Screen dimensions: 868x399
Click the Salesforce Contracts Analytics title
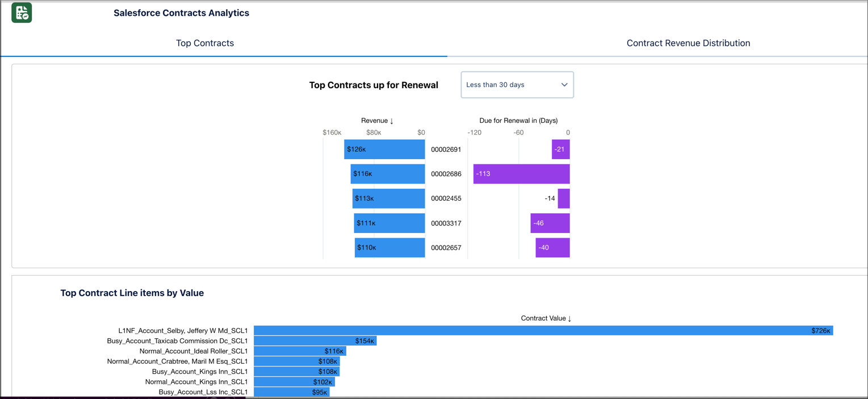coord(181,13)
